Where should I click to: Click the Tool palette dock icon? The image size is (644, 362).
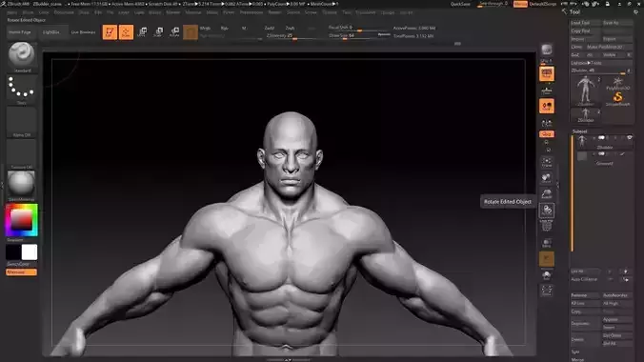point(635,12)
